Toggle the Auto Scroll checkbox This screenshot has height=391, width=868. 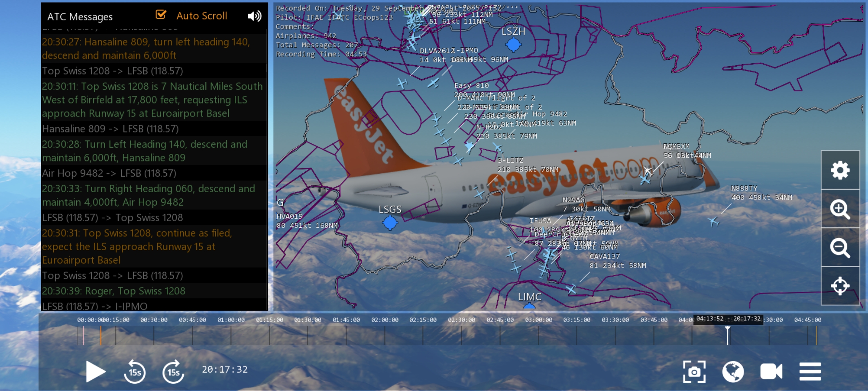(161, 15)
